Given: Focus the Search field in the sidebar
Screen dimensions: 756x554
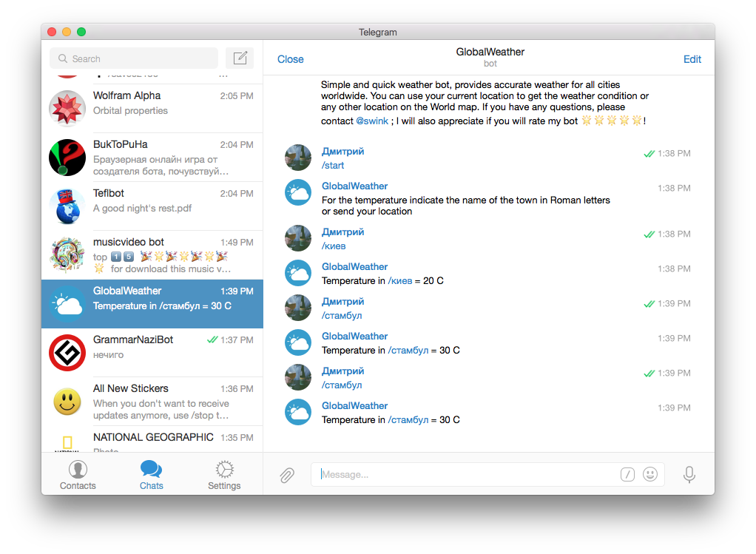Looking at the screenshot, I should point(134,58).
